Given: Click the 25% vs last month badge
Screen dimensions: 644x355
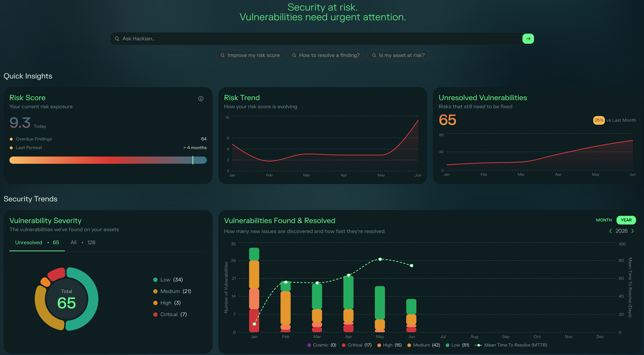Looking at the screenshot, I should (599, 120).
